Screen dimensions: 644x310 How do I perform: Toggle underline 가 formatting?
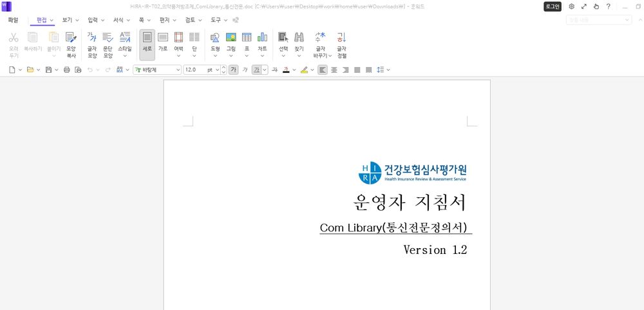[x=256, y=70]
